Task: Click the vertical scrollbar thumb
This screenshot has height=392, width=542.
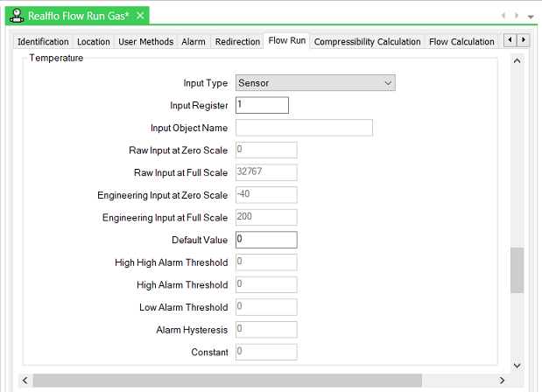Action: click(x=517, y=270)
